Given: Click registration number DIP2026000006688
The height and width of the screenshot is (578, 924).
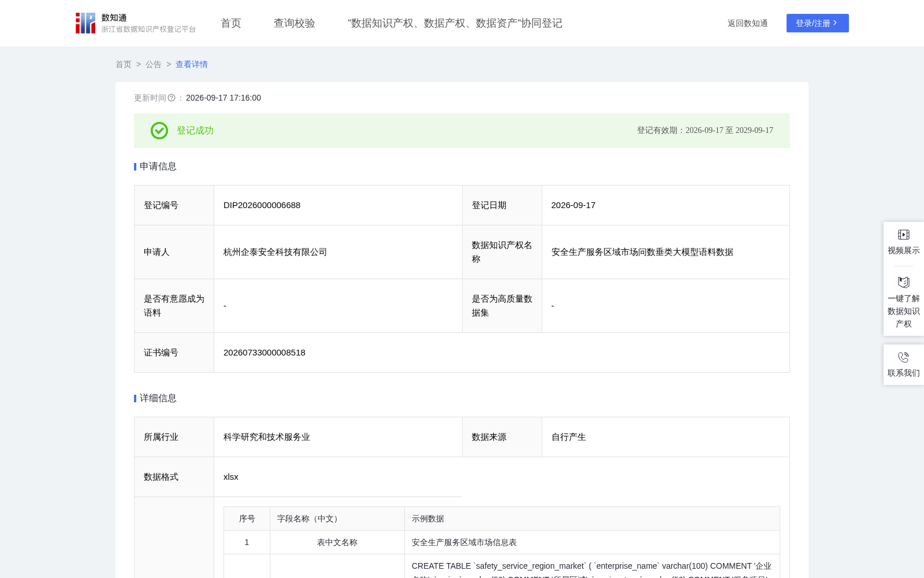Looking at the screenshot, I should (x=262, y=205).
